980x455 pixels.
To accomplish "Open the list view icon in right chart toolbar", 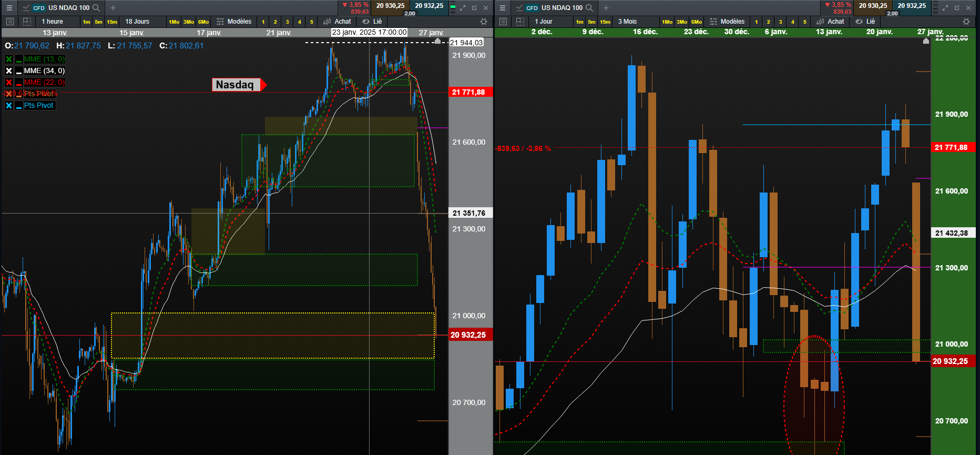I will coord(503,22).
